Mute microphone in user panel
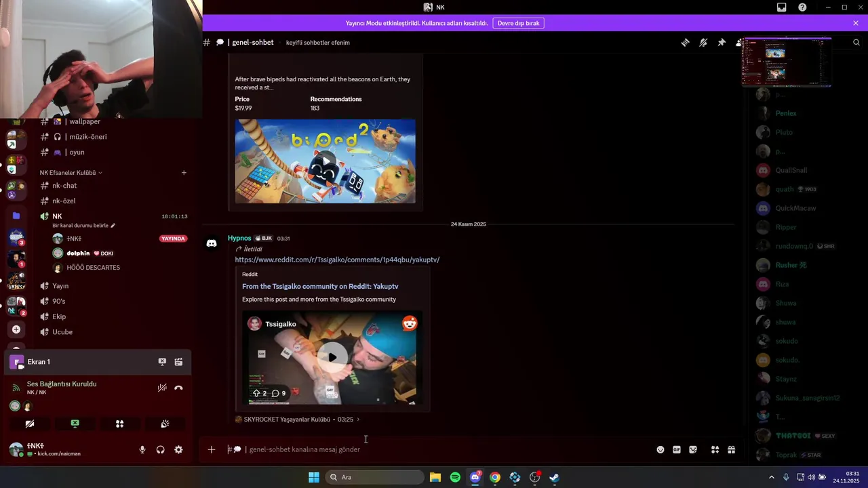The image size is (868, 488). click(x=142, y=450)
